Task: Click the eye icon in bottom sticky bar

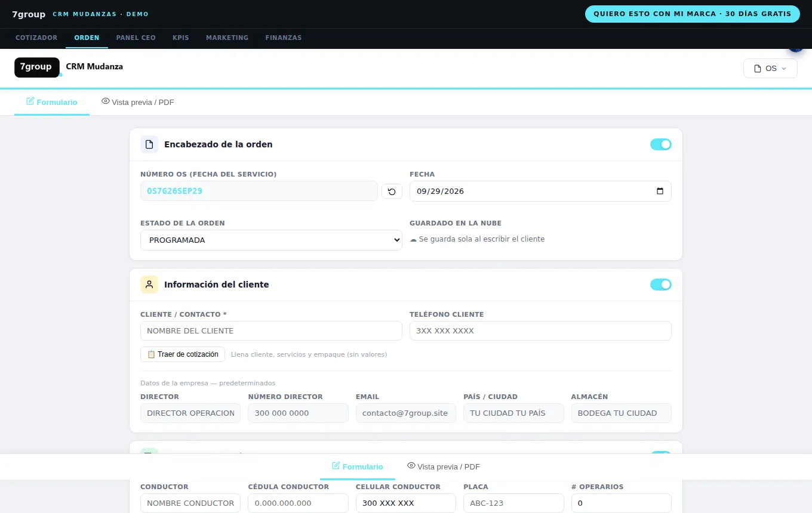Action: (411, 466)
